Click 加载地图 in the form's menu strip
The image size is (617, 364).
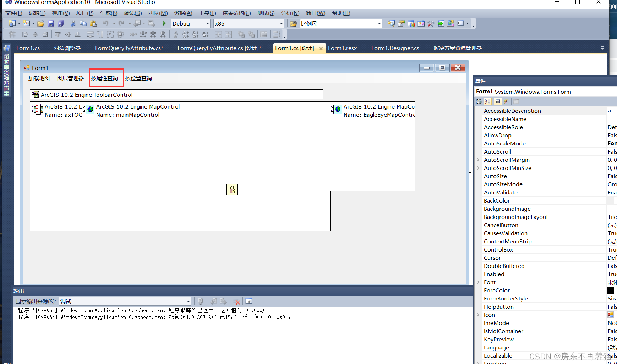pos(39,78)
